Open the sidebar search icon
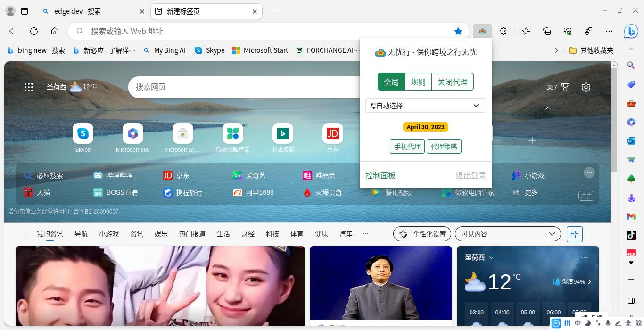Viewport: 644px width, 330px height. [631, 65]
